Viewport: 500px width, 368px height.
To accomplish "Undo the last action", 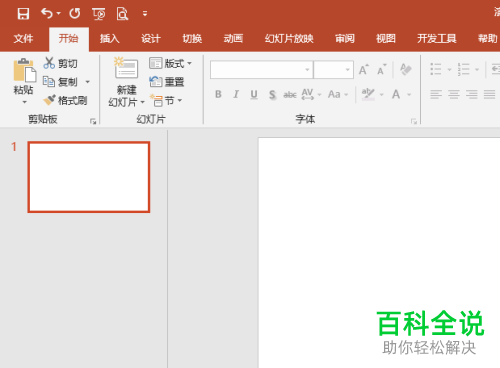I will click(47, 13).
